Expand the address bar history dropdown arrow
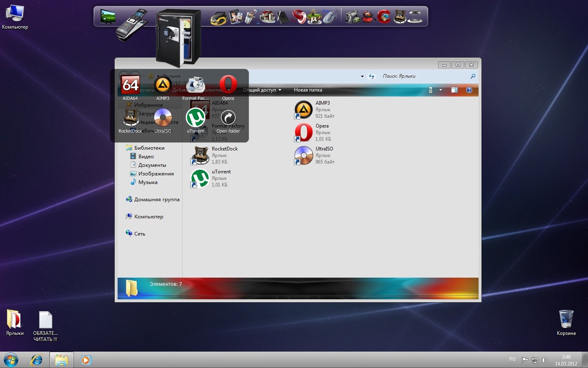The width and height of the screenshot is (588, 368). (362, 76)
